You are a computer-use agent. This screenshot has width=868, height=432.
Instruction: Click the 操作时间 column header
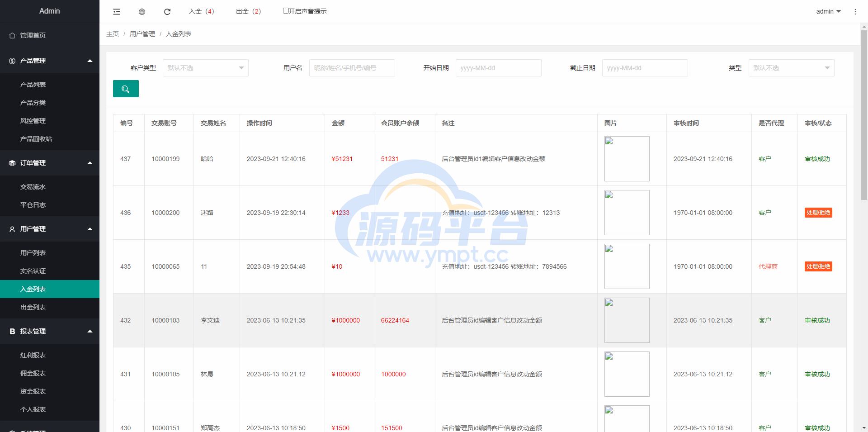[259, 123]
